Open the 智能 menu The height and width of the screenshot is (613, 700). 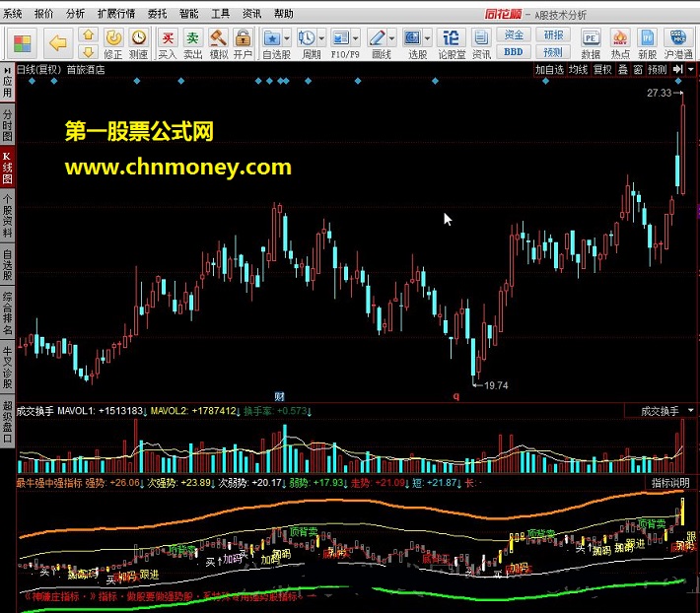coord(189,14)
